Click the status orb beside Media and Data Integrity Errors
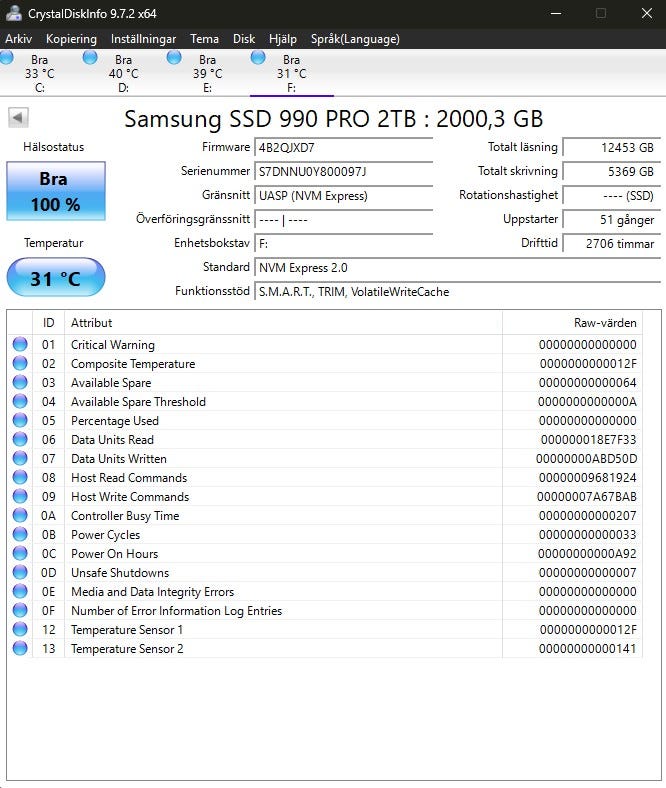The image size is (666, 788). [x=20, y=592]
